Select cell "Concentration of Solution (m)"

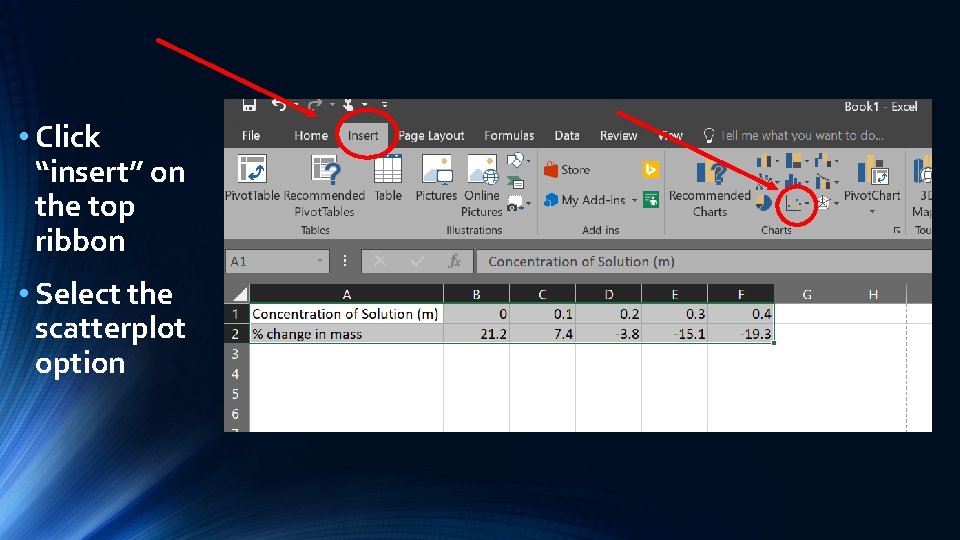347,314
